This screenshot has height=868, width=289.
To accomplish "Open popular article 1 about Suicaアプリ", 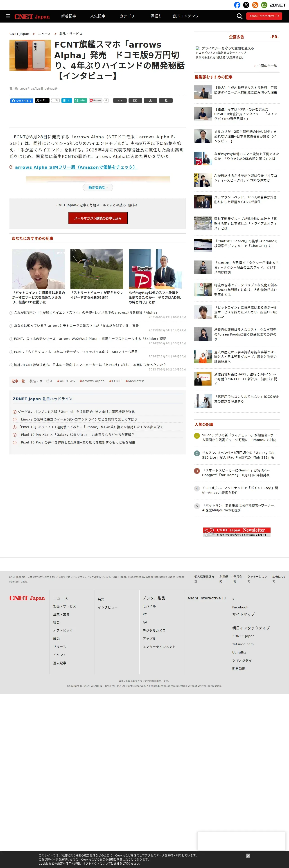I will click(x=239, y=437).
